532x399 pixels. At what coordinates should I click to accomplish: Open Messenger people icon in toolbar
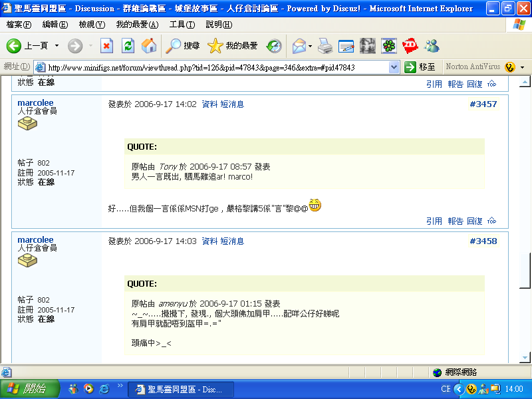(432, 46)
